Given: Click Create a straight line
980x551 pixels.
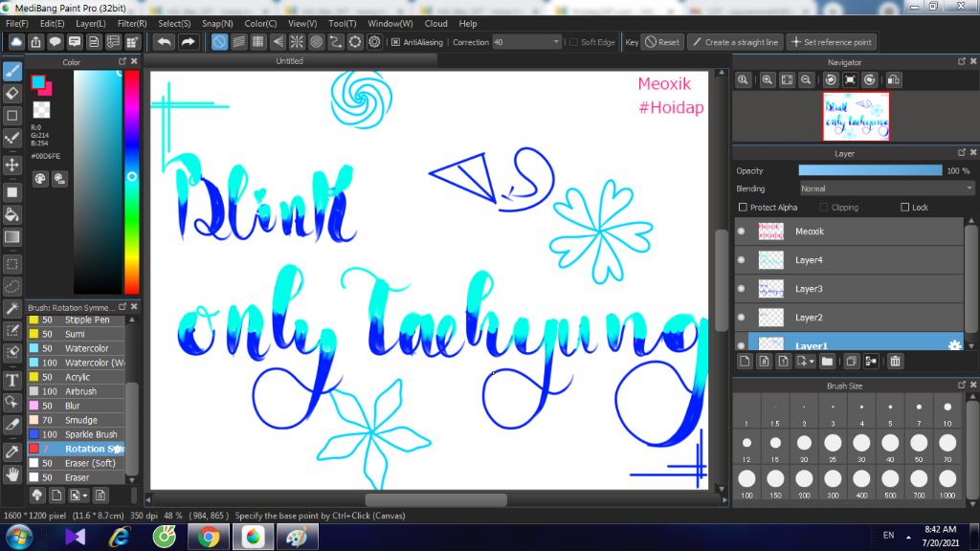Looking at the screenshot, I should click(x=736, y=42).
